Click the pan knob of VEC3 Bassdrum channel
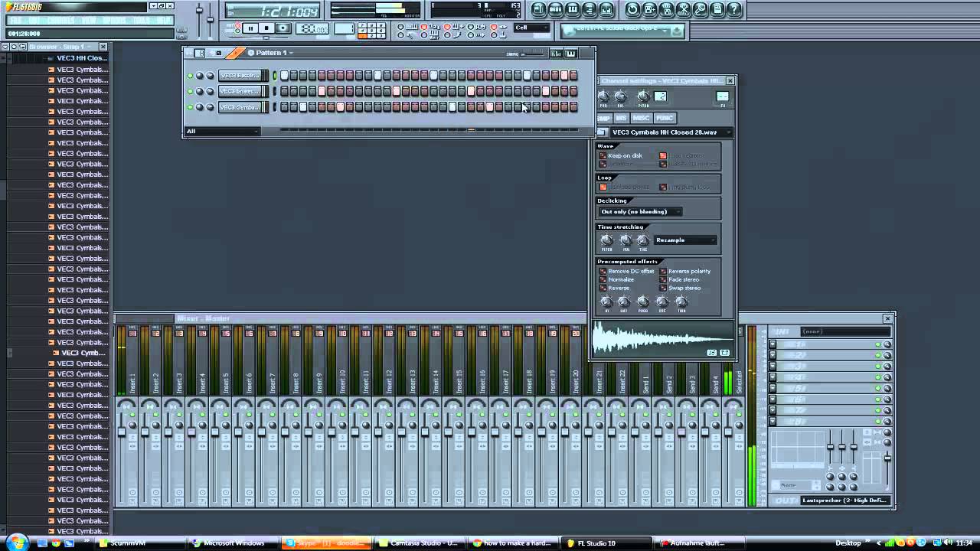This screenshot has height=551, width=980. coord(200,76)
